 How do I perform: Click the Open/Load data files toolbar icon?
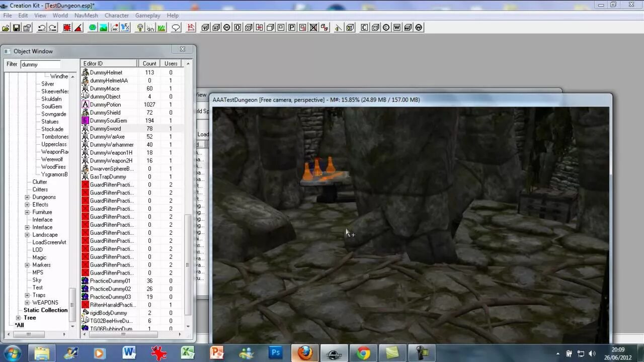[6, 28]
